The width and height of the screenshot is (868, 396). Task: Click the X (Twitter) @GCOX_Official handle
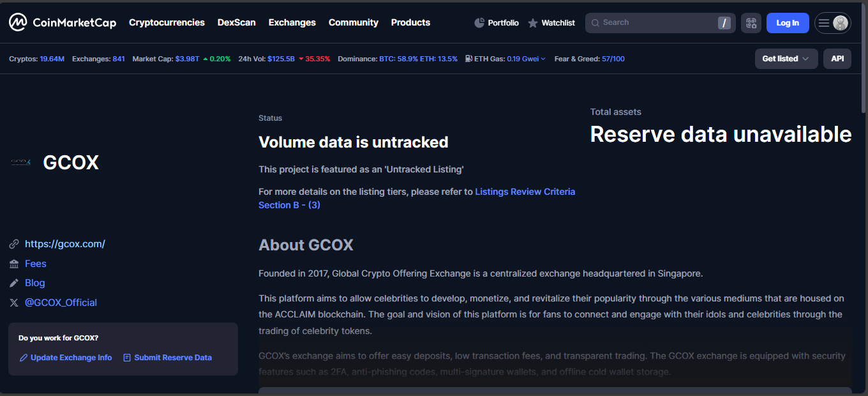click(x=61, y=303)
